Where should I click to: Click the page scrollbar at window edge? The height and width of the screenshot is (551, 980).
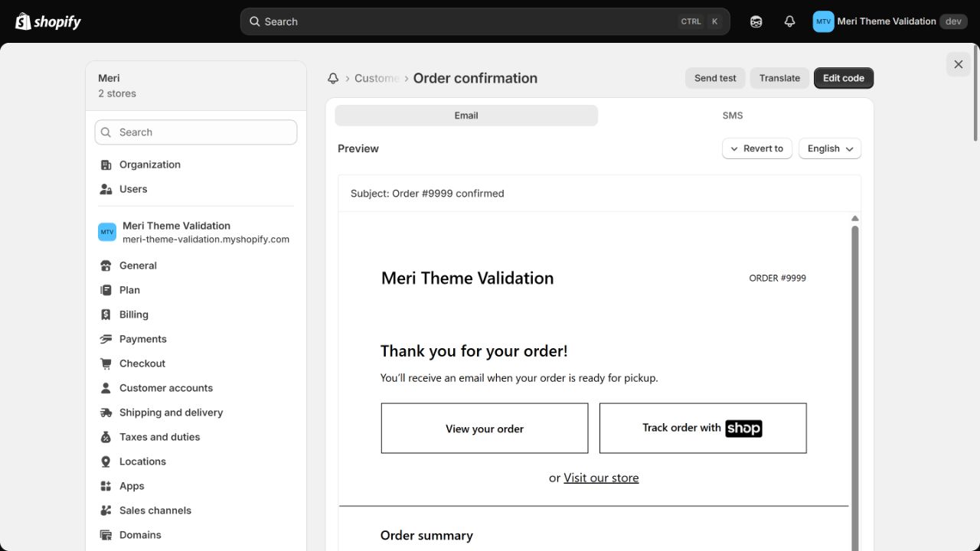pyautogui.click(x=975, y=93)
